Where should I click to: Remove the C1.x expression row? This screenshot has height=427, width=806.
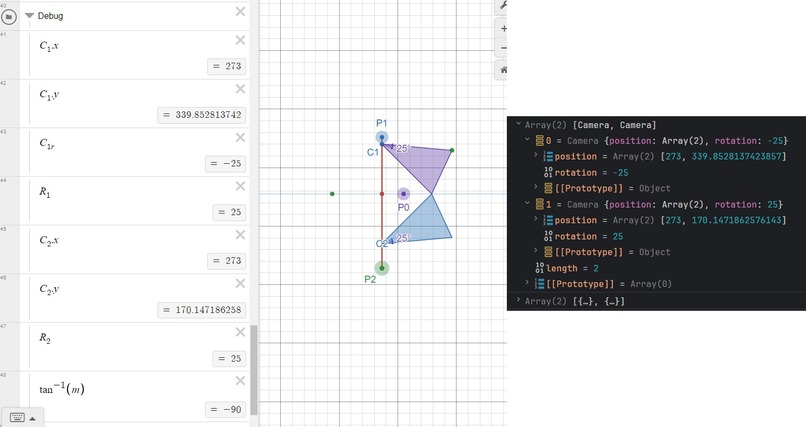[x=240, y=40]
